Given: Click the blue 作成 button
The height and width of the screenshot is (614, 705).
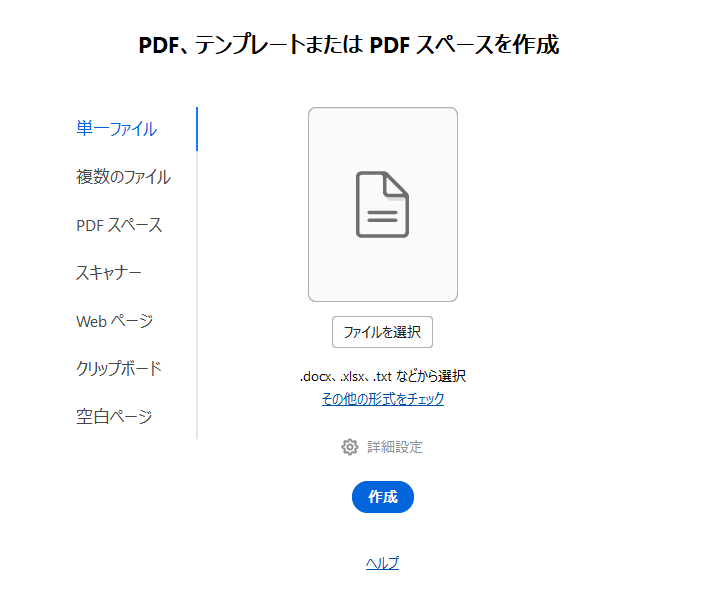Looking at the screenshot, I should (382, 497).
